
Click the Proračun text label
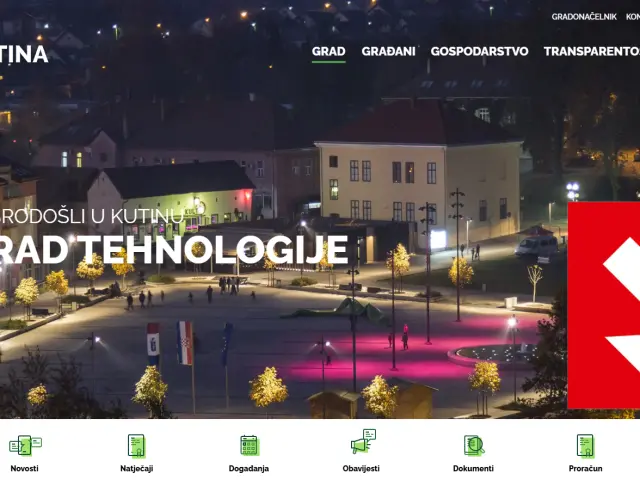586,468
